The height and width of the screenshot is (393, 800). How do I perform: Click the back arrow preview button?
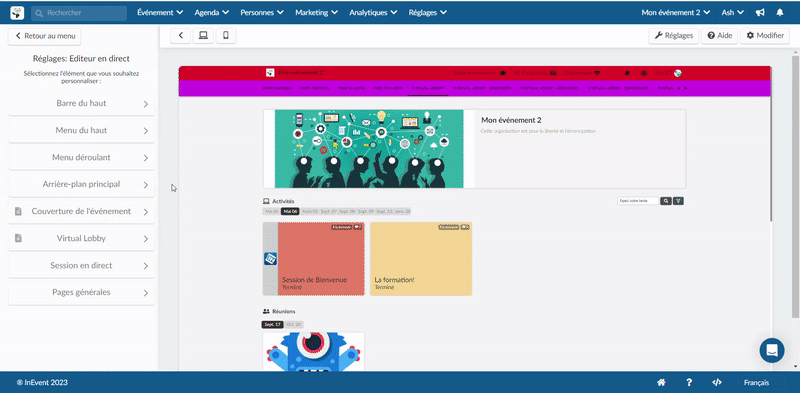click(181, 36)
